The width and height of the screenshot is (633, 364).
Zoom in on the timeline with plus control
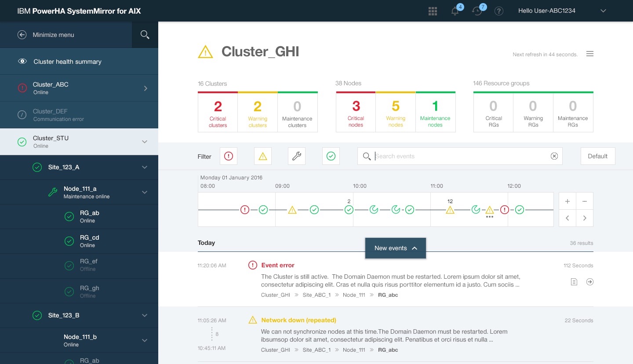tap(568, 201)
